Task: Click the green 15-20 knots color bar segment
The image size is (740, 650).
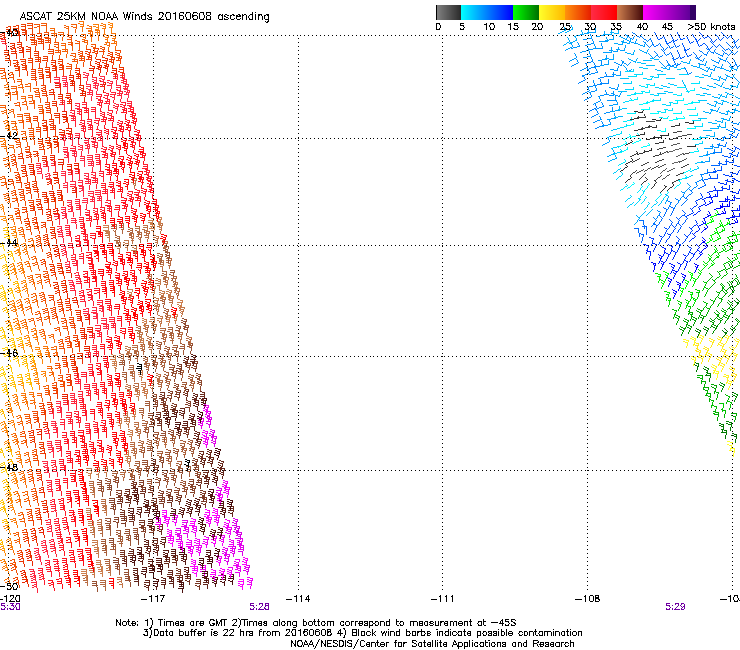Action: 526,12
